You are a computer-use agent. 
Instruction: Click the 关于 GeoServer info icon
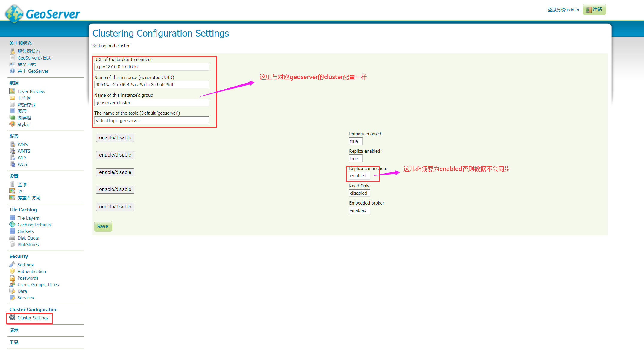tap(12, 71)
